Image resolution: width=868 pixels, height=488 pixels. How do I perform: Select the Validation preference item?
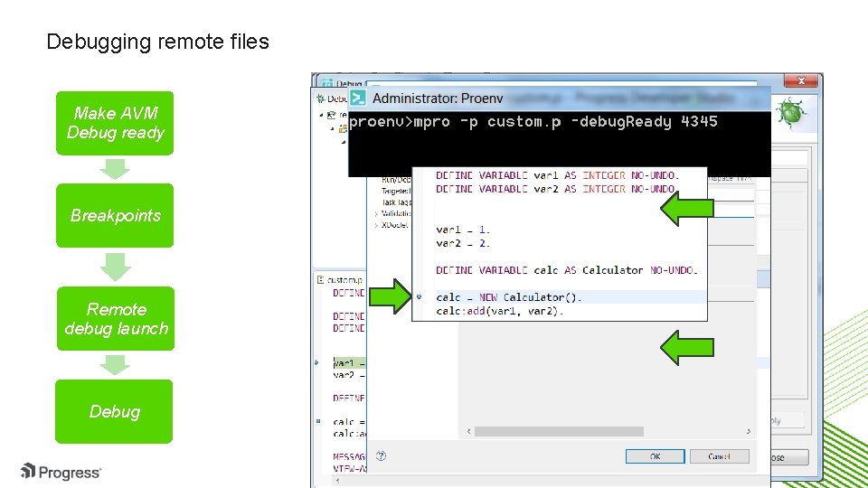tap(396, 213)
